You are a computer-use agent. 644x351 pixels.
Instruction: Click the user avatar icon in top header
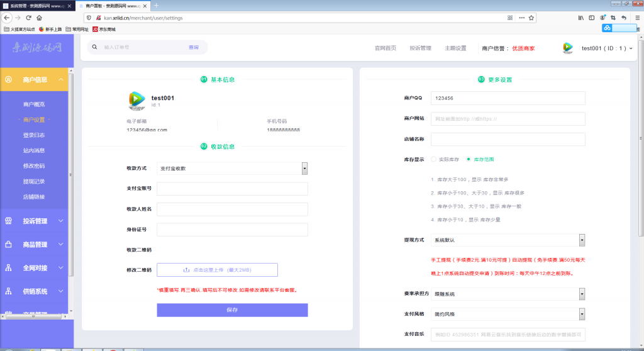coord(568,48)
